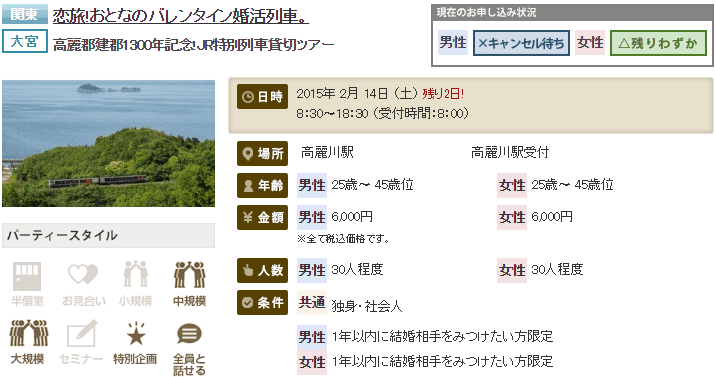
Task: Click the red 残り2日! text
Action: 443,94
